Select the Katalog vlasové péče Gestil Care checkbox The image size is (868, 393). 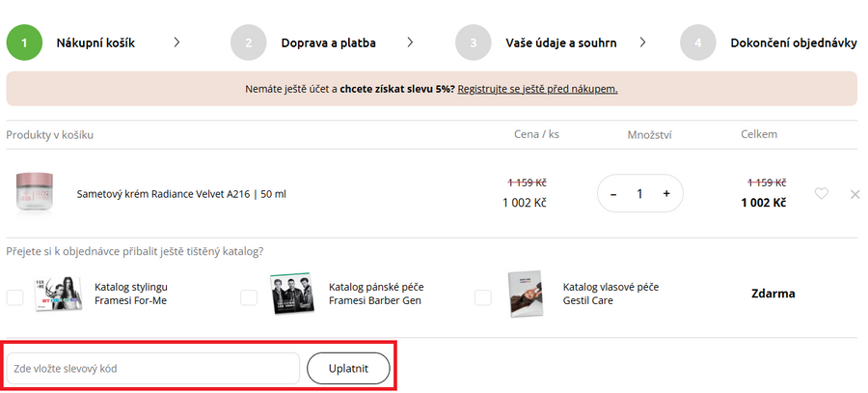tap(483, 297)
